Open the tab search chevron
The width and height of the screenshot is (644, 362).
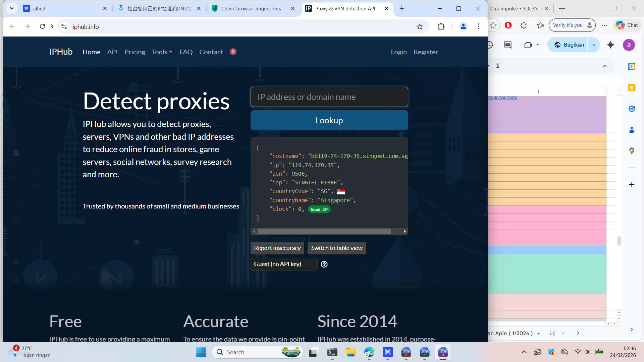[x=12, y=8]
